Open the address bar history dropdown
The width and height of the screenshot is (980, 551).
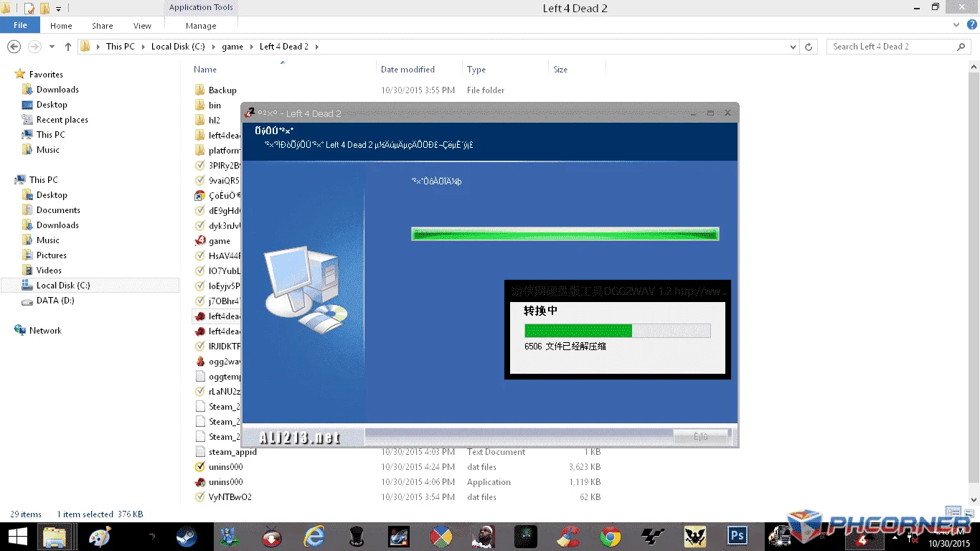point(793,47)
